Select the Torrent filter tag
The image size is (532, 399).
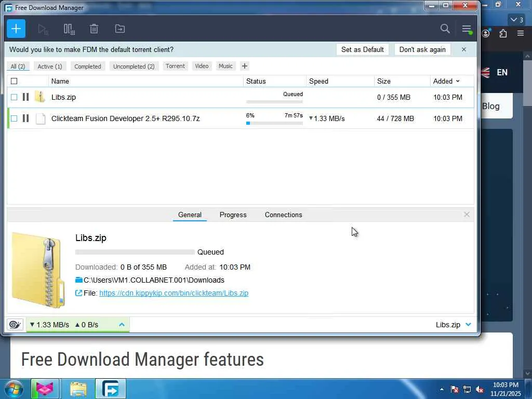[175, 66]
